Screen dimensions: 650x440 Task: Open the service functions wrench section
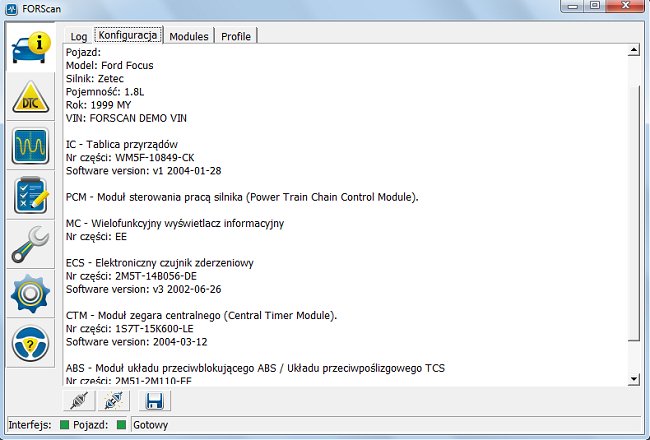30,245
